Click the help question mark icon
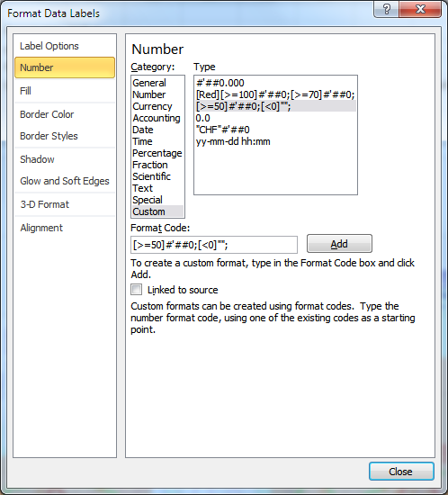Image resolution: width=448 pixels, height=495 pixels. 387,9
